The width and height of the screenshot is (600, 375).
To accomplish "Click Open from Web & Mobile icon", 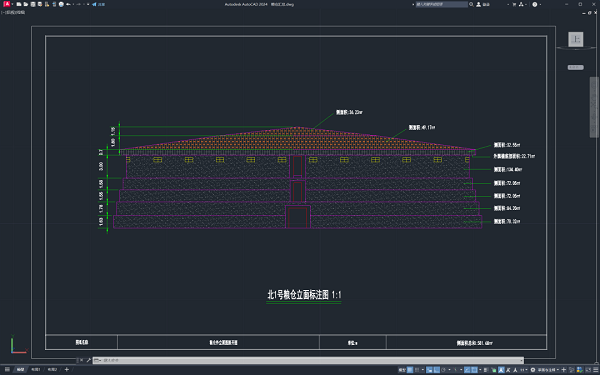I will pyautogui.click(x=47, y=4).
